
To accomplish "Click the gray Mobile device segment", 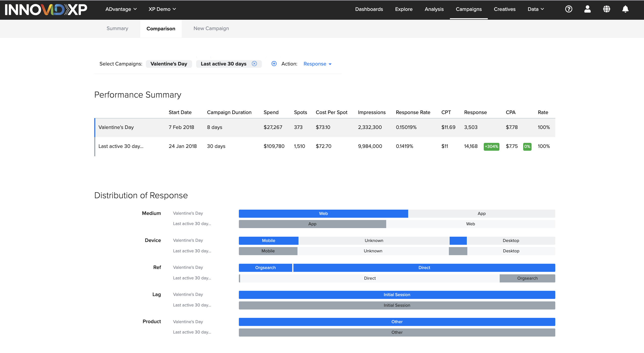I will point(268,251).
